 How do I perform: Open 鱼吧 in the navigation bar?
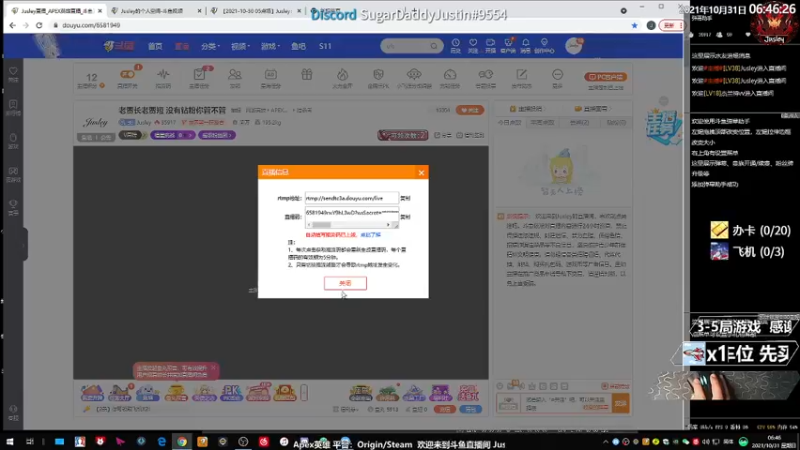[x=298, y=46]
